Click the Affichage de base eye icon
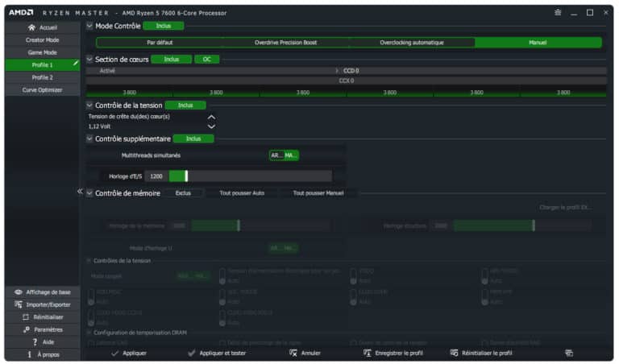 point(19,292)
